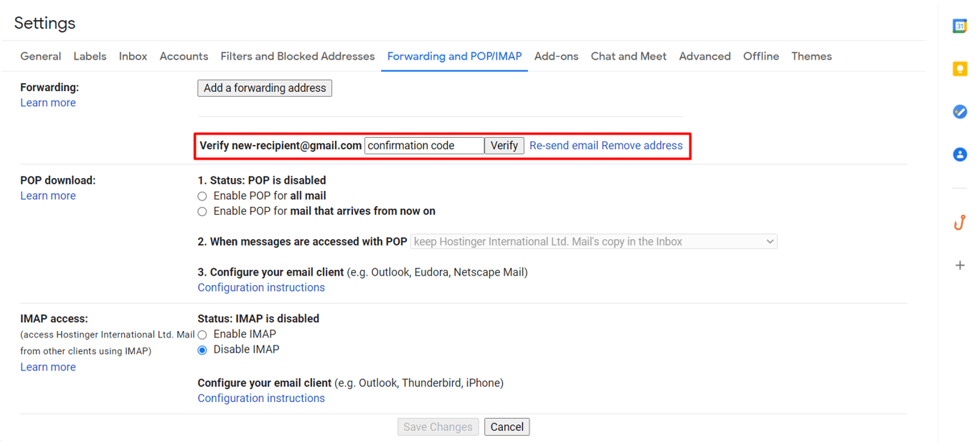Enable POP for all mail
Image resolution: width=980 pixels, height=443 pixels.
[x=202, y=195]
